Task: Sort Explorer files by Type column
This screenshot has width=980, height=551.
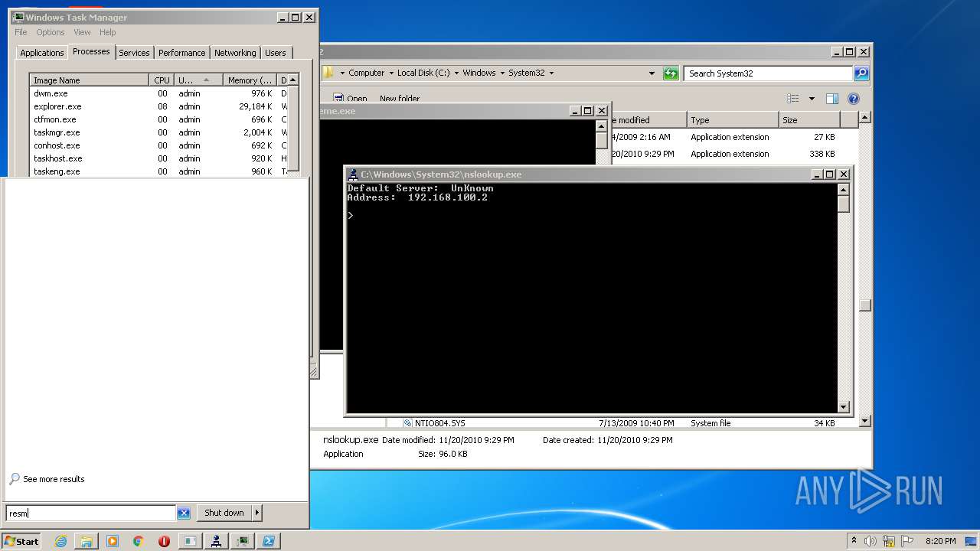Action: pos(732,120)
